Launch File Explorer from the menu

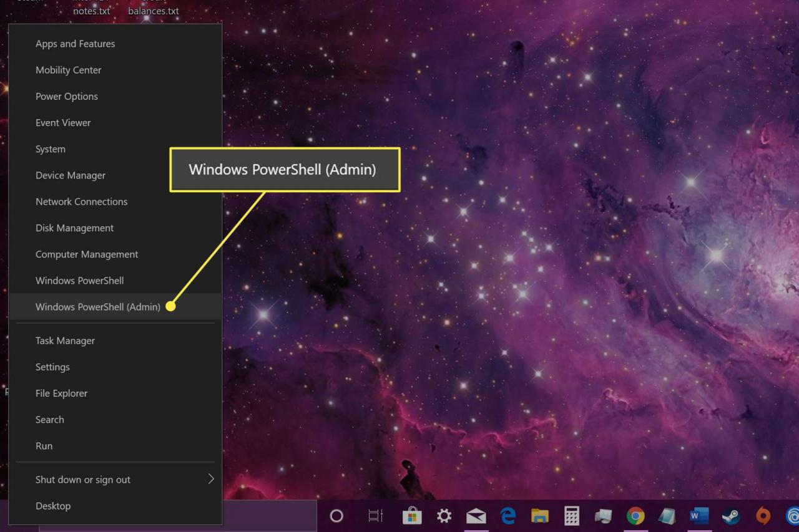115,393
